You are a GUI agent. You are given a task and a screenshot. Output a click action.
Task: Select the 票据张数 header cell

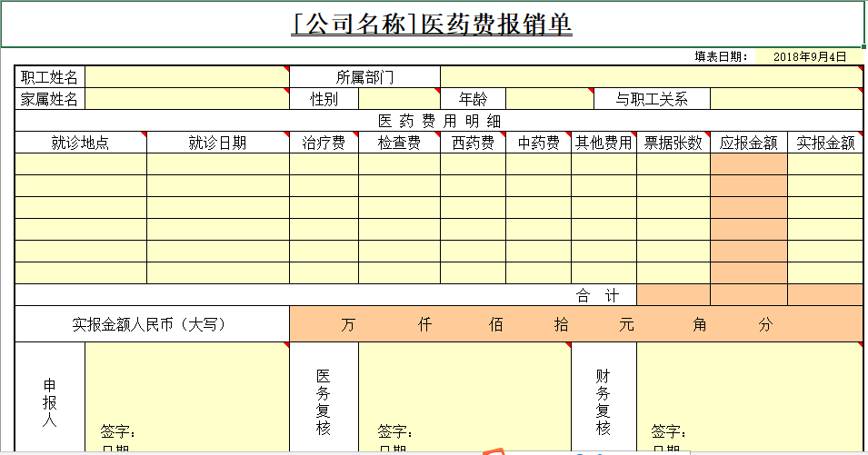pyautogui.click(x=673, y=143)
